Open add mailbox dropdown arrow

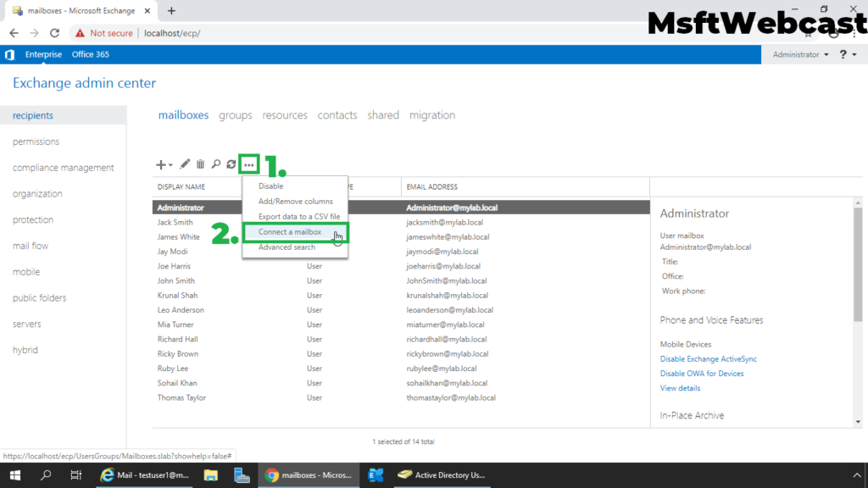[x=170, y=165]
